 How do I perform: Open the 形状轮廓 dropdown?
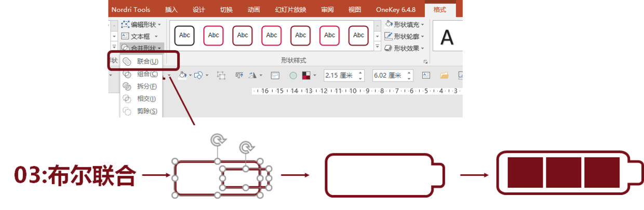(x=405, y=36)
